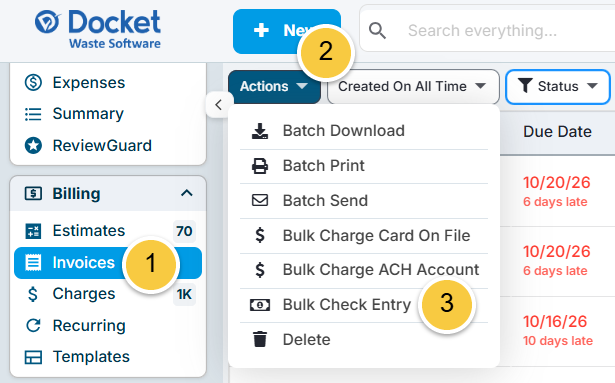Open the Created On All Time dropdown
The height and width of the screenshot is (383, 615).
413,87
